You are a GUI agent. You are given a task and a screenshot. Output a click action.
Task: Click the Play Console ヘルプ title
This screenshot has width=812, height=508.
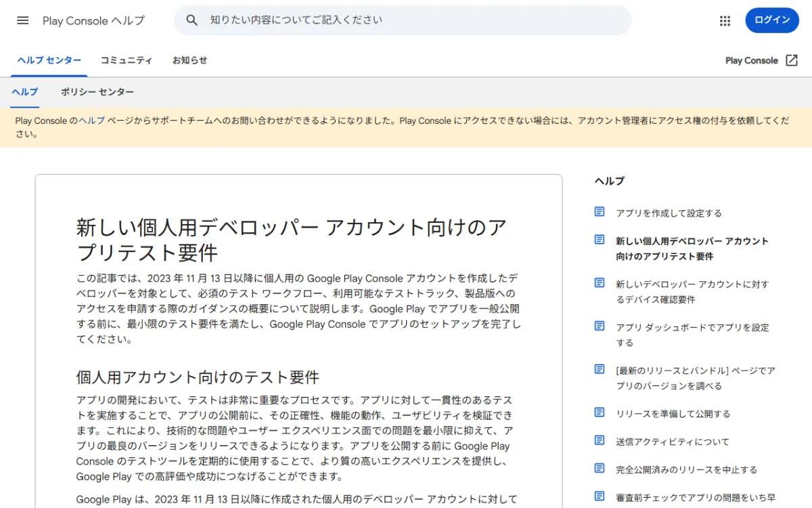93,20
